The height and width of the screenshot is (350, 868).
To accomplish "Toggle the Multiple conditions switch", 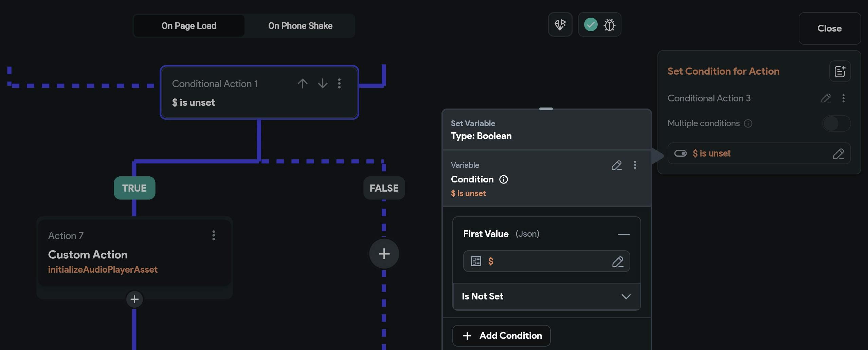I will [x=836, y=123].
